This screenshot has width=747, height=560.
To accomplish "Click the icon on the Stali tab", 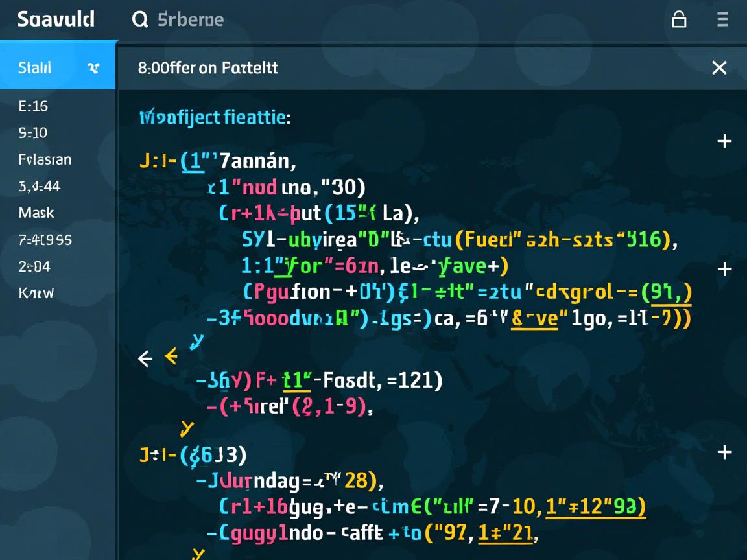I will 93,67.
